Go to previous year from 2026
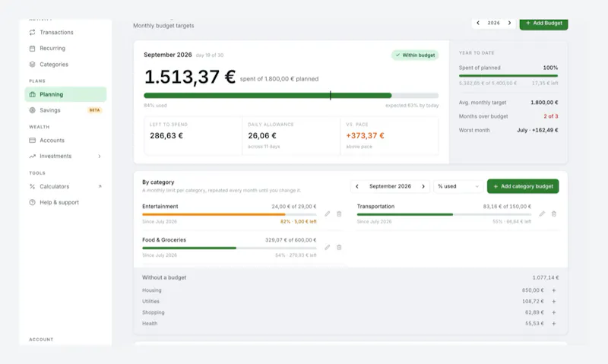Image resolution: width=608 pixels, height=364 pixels. pyautogui.click(x=478, y=23)
